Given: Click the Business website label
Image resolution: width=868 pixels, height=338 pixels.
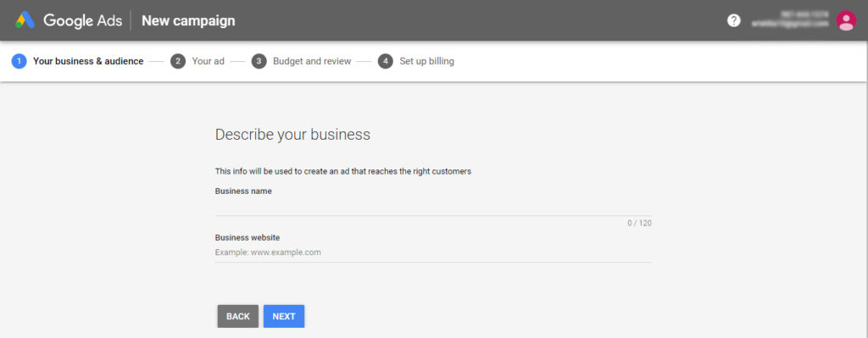Looking at the screenshot, I should point(247,237).
